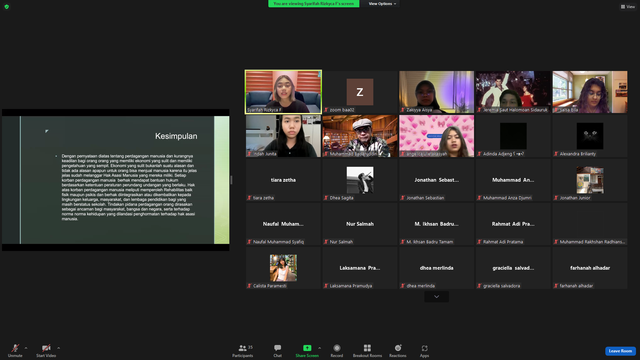Click muted mic icon beside dhea merlinda label

click(403, 286)
